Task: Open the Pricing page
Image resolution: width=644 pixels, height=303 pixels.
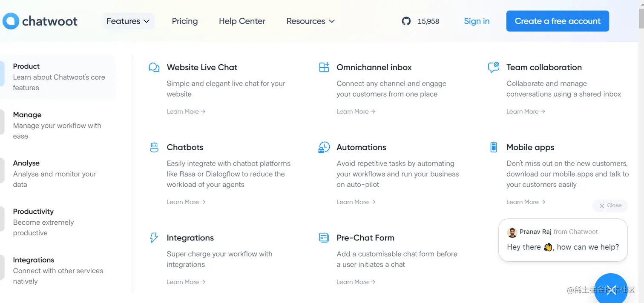Action: tap(185, 21)
